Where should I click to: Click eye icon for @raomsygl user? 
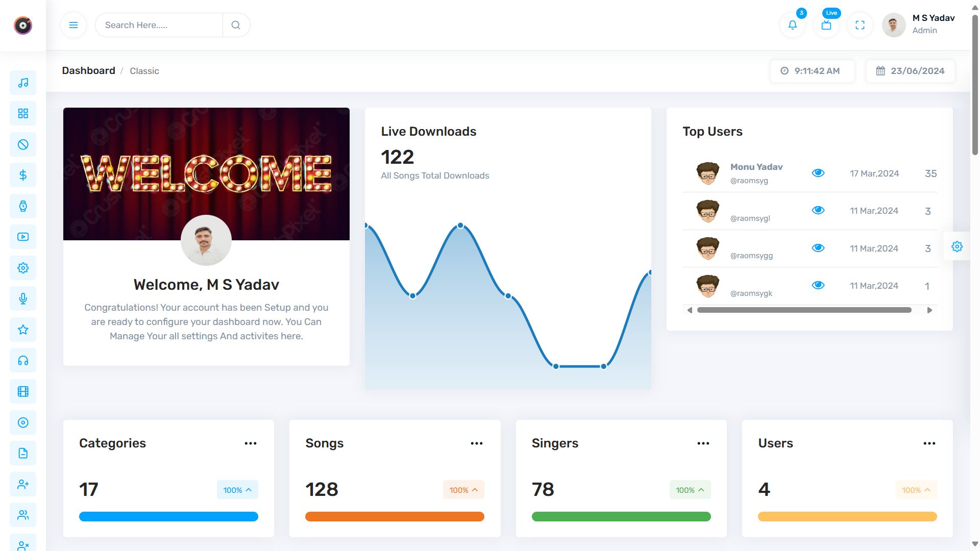tap(818, 210)
